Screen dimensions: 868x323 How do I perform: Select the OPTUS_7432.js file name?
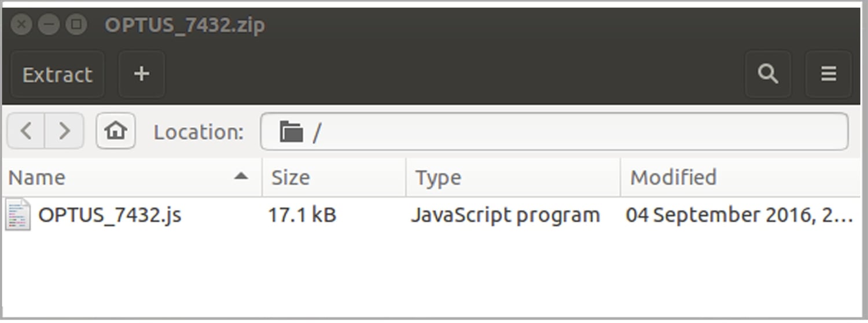[x=110, y=215]
